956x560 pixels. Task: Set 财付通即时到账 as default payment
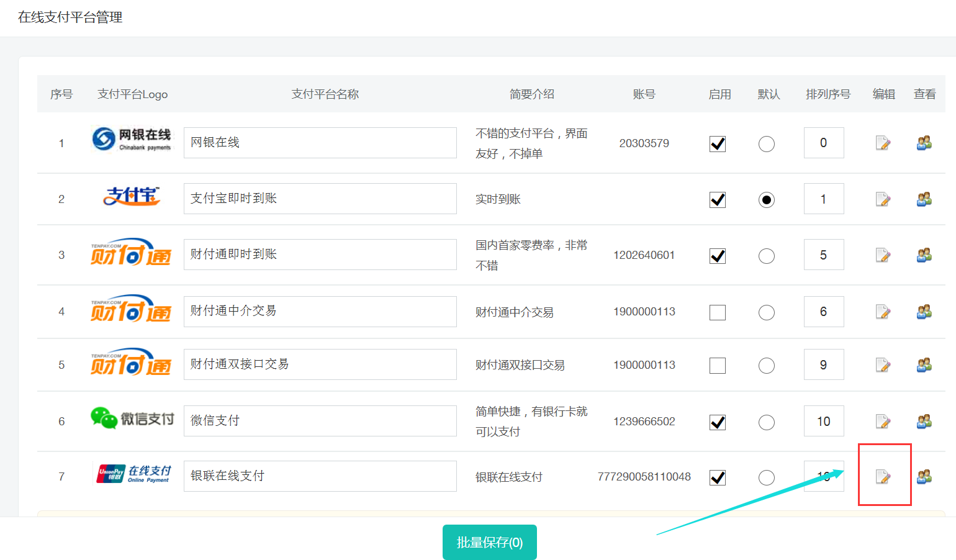click(x=767, y=256)
